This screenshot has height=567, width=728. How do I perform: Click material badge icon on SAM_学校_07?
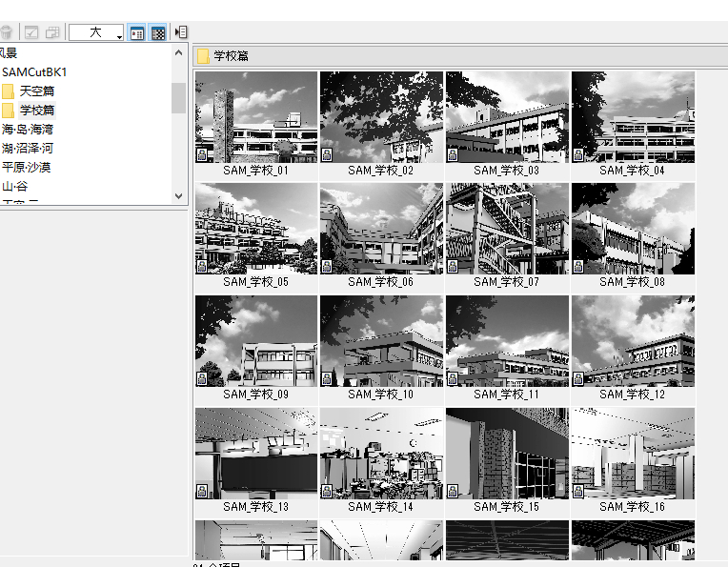pos(453,266)
